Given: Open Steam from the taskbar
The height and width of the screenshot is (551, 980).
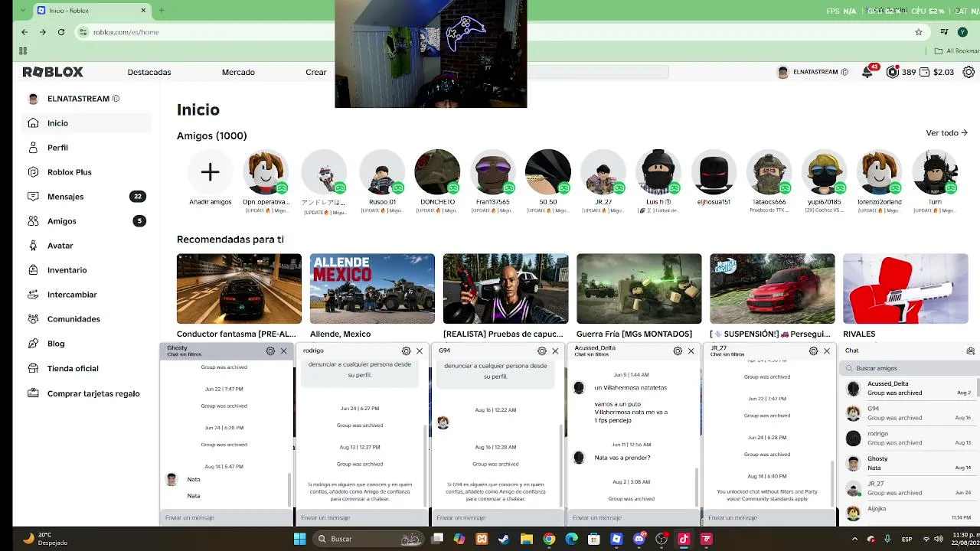Looking at the screenshot, I should click(x=504, y=539).
